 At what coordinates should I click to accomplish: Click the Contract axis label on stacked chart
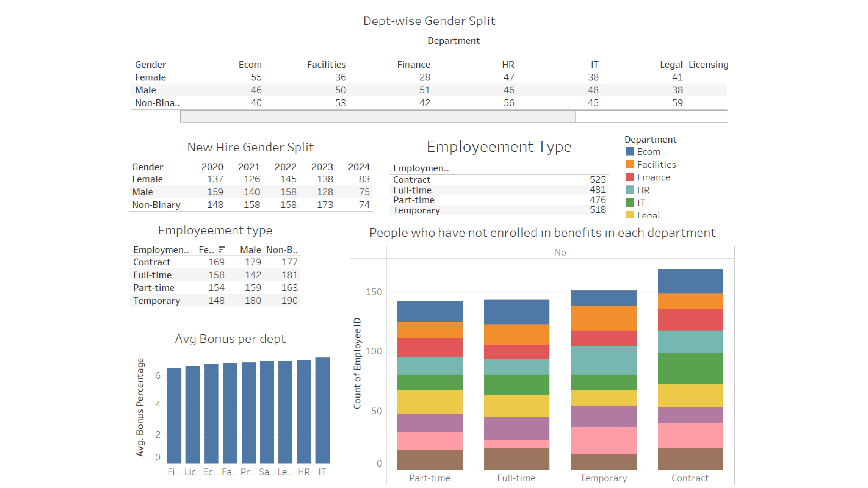[690, 478]
